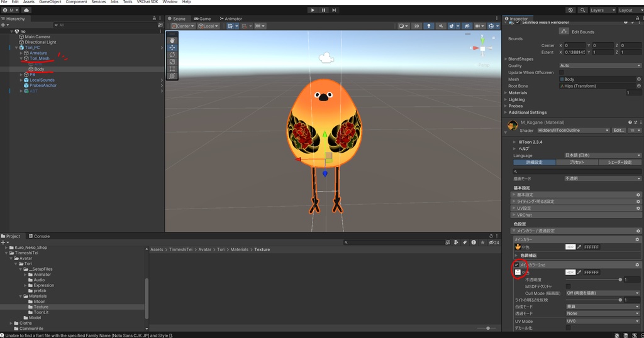Switch to the Animator tab

pos(231,18)
